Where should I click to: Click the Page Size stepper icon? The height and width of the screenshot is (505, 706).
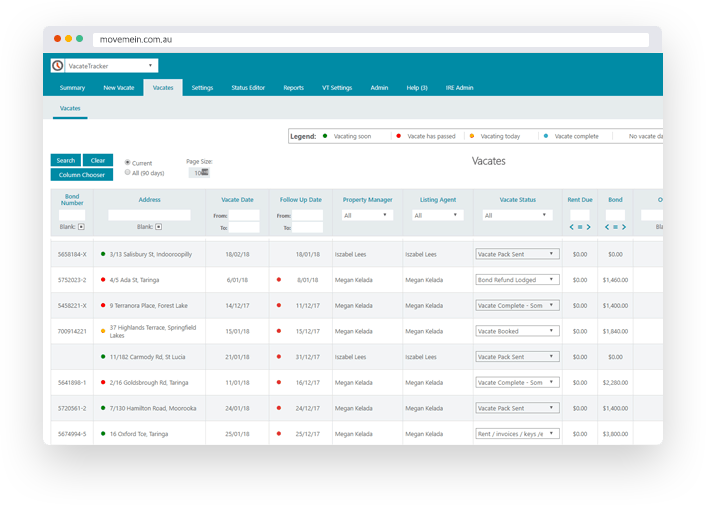click(204, 173)
